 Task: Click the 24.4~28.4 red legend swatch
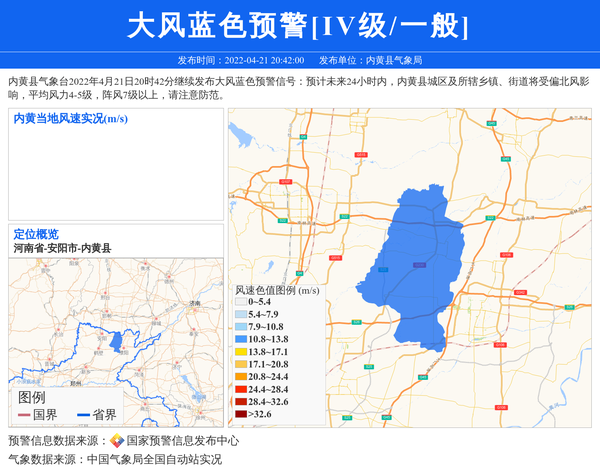(241, 389)
